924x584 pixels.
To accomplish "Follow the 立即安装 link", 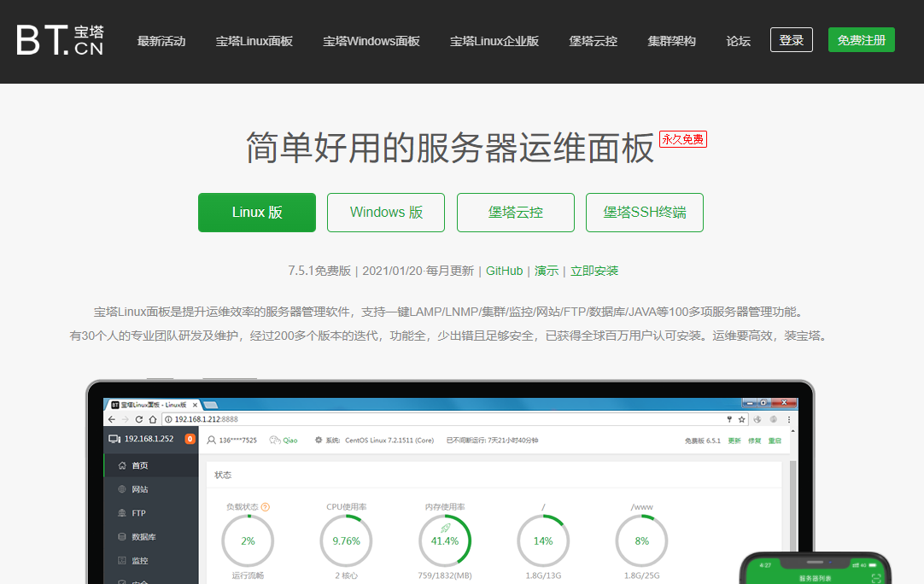I will coord(594,271).
